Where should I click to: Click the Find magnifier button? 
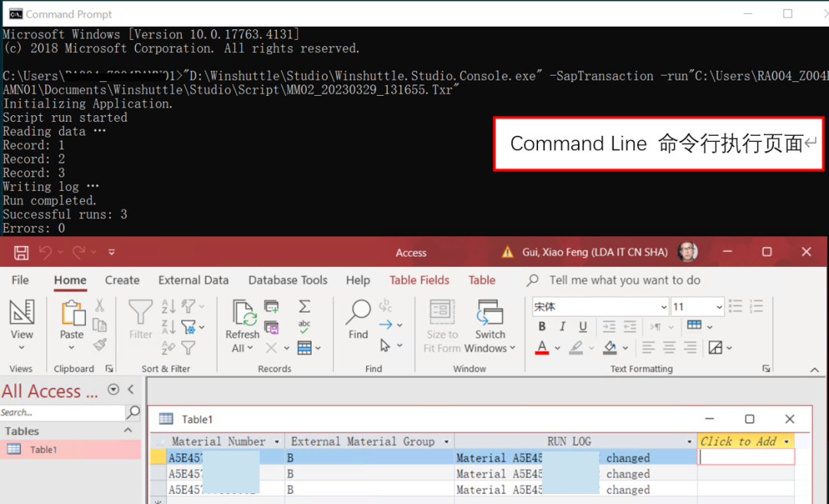358,319
